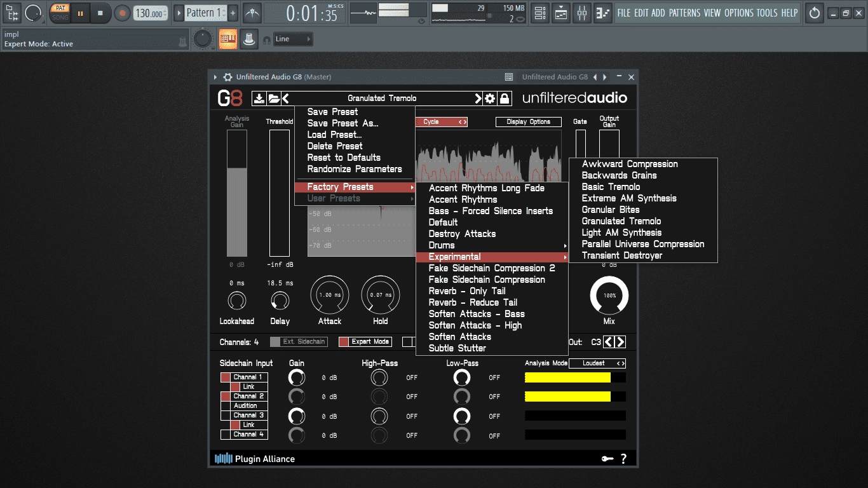Toggle the orange typing keyboard icon
This screenshot has width=868, height=488.
[x=228, y=39]
